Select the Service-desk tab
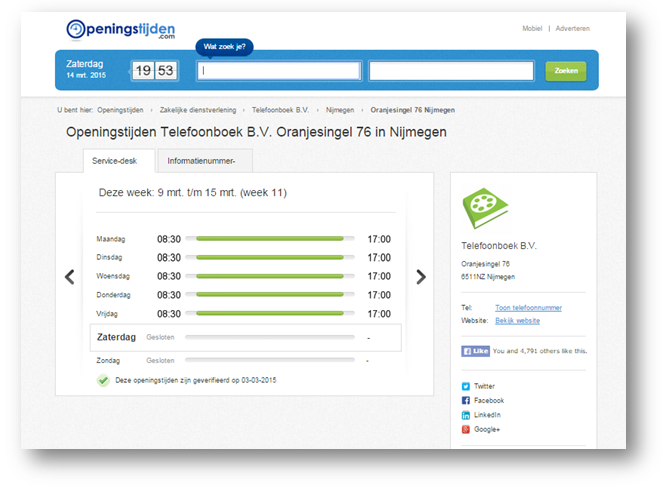662x497 pixels. tap(119, 161)
